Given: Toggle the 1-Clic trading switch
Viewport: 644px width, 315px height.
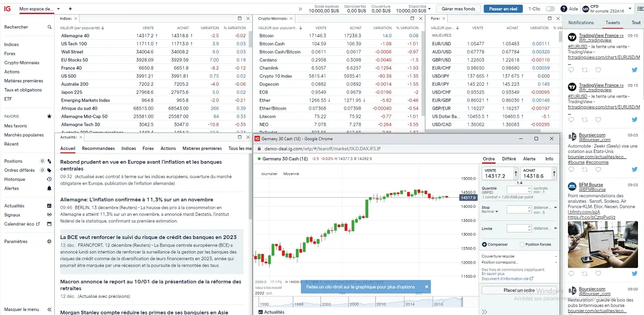Looking at the screenshot, I should pyautogui.click(x=550, y=9).
